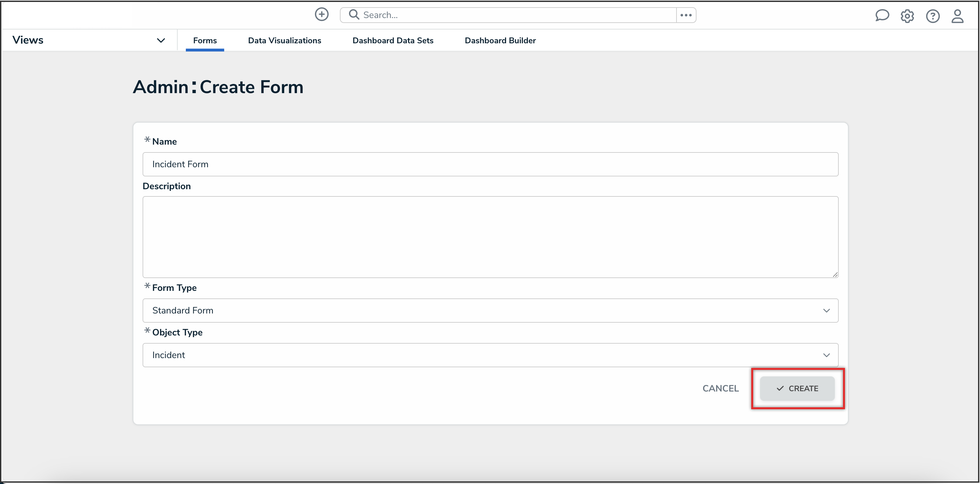Click the Description resize handle
The image size is (980, 484).
[835, 274]
